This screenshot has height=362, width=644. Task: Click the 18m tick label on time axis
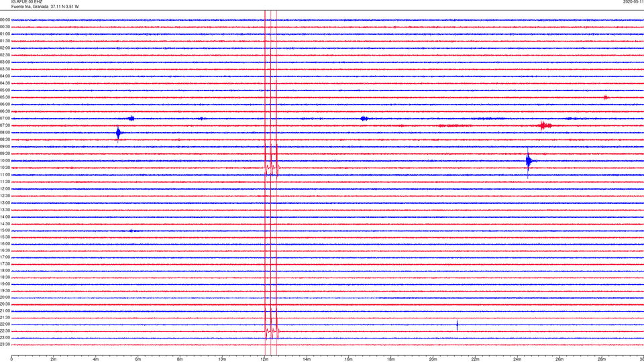tap(391, 359)
